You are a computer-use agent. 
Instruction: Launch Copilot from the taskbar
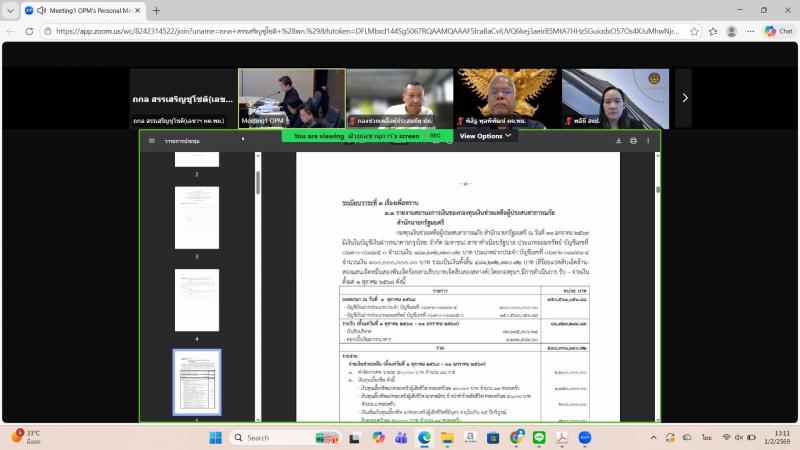point(378,438)
